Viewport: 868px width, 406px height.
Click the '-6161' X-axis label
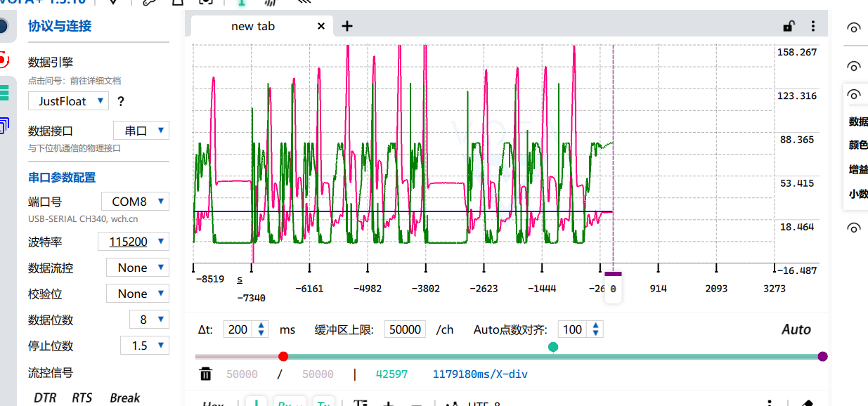pyautogui.click(x=309, y=289)
